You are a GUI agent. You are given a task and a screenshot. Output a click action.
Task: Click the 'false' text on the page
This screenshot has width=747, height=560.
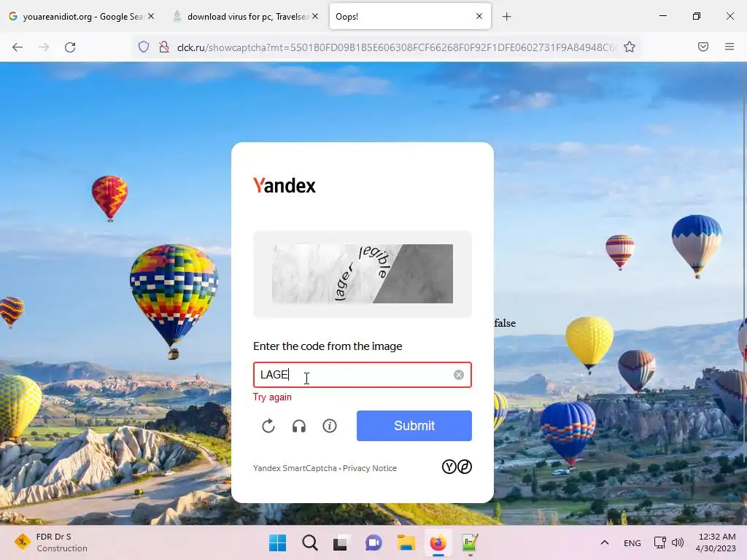point(505,323)
